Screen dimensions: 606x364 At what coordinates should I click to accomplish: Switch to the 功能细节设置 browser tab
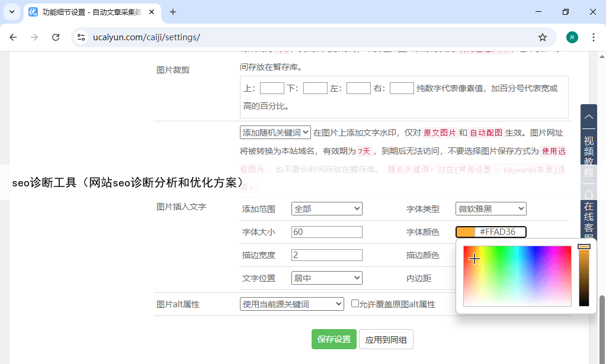pyautogui.click(x=92, y=12)
